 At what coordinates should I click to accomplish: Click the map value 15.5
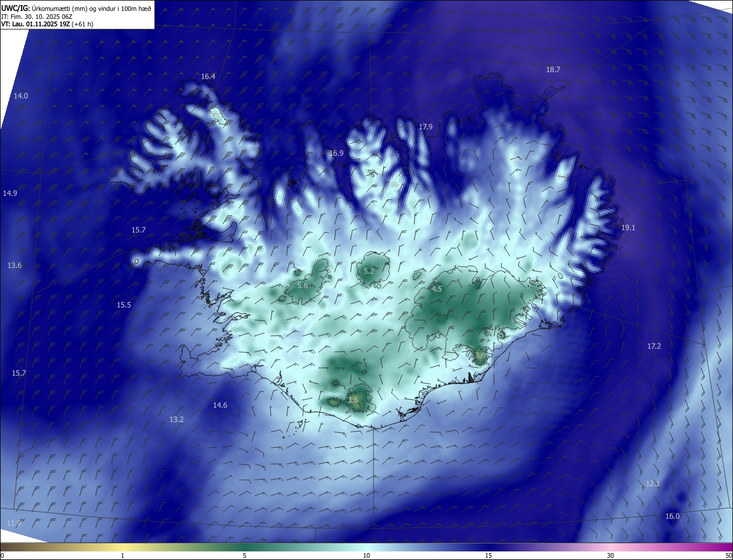(x=124, y=305)
